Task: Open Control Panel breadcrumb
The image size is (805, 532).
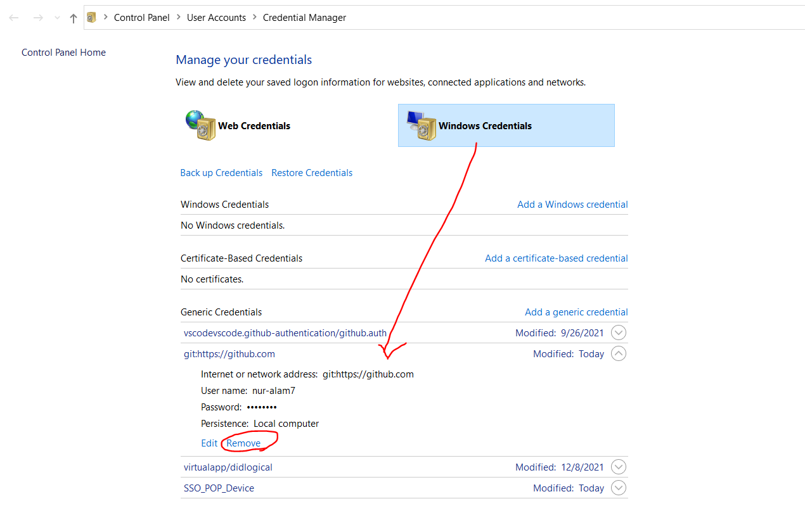Action: pos(142,18)
